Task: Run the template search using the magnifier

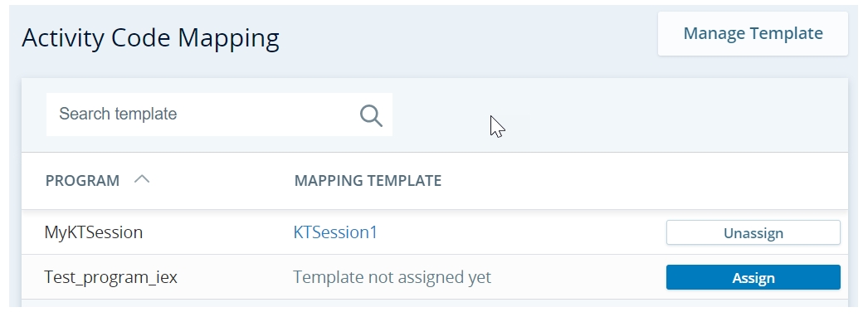Action: pyautogui.click(x=371, y=115)
